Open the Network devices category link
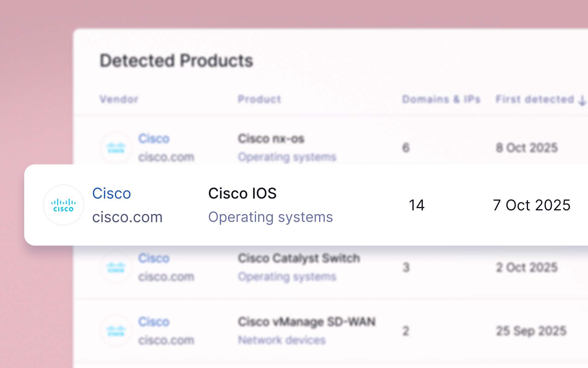588x368 pixels. pyautogui.click(x=282, y=340)
